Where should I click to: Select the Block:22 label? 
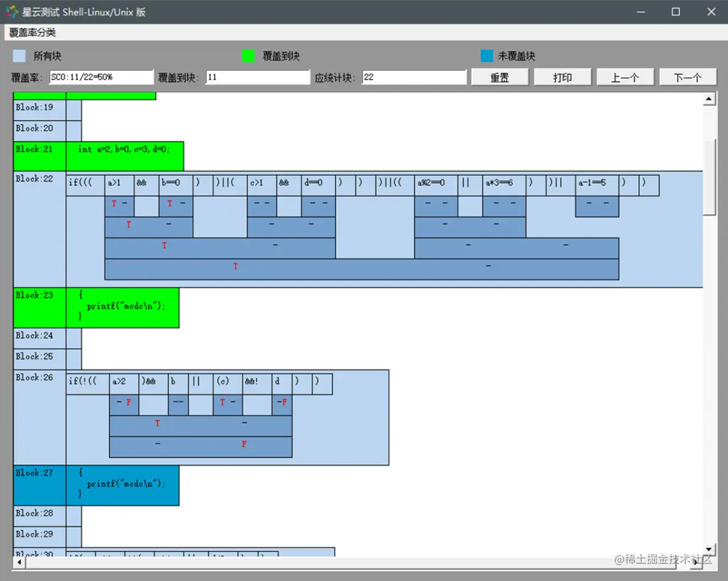[x=40, y=229]
